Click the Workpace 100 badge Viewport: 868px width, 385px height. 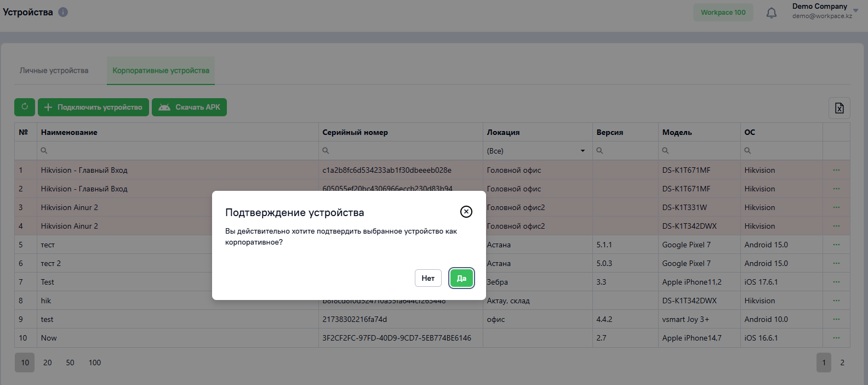point(723,13)
